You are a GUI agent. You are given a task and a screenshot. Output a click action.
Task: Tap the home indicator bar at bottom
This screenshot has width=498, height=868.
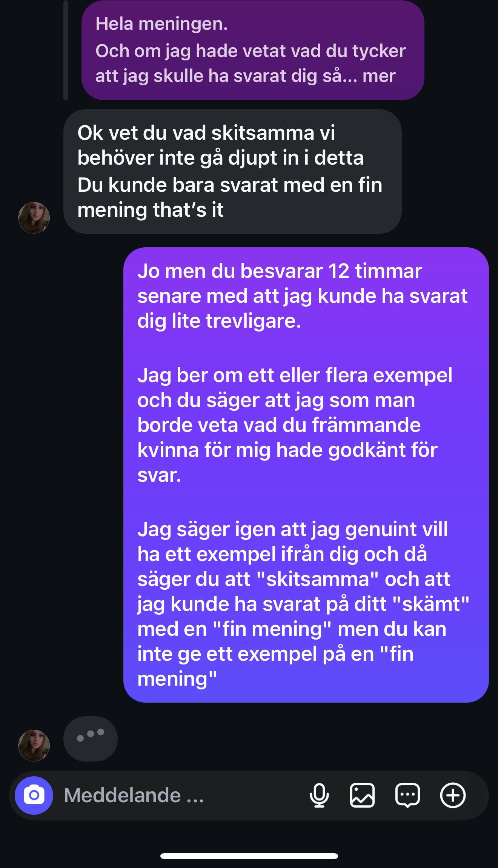249,856
